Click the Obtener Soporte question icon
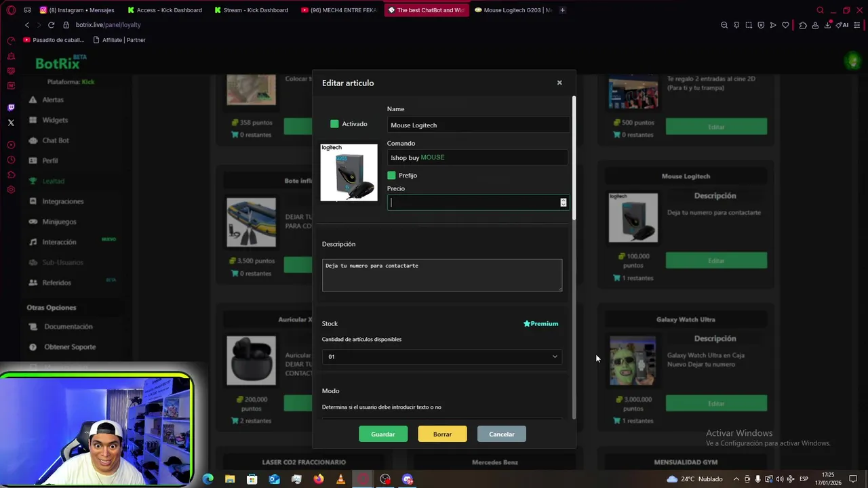 pos(33,347)
